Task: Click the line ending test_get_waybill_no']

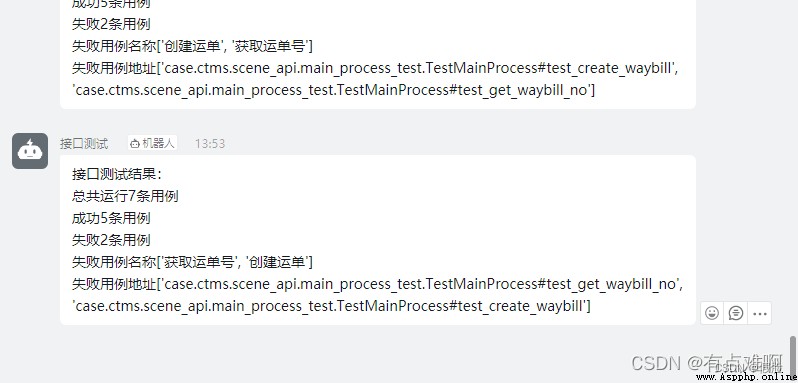Action: tap(334, 91)
